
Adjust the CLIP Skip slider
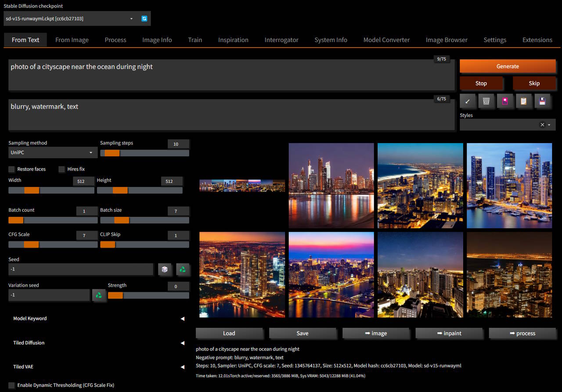pyautogui.click(x=144, y=245)
